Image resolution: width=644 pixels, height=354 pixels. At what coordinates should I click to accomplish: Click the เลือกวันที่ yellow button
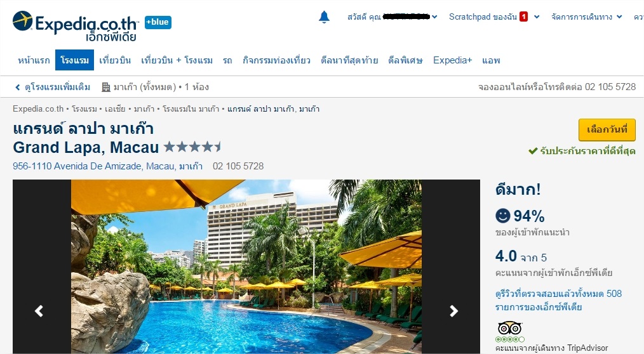tap(607, 129)
